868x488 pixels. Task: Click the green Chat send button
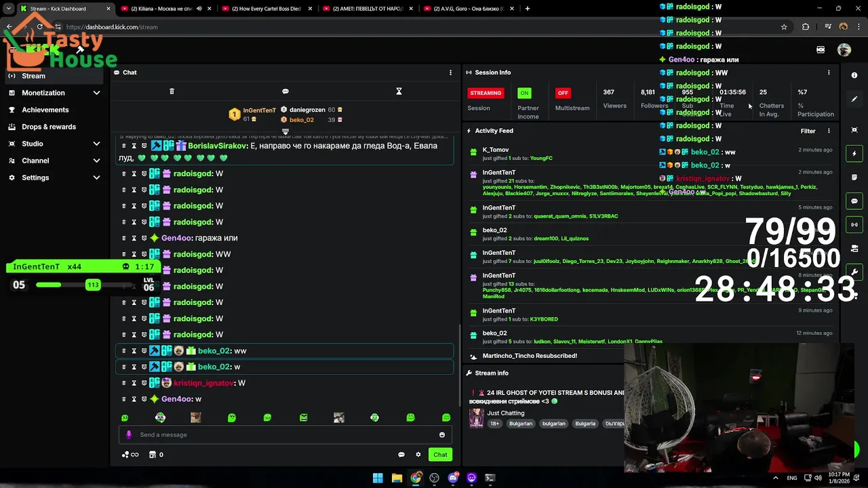(441, 455)
